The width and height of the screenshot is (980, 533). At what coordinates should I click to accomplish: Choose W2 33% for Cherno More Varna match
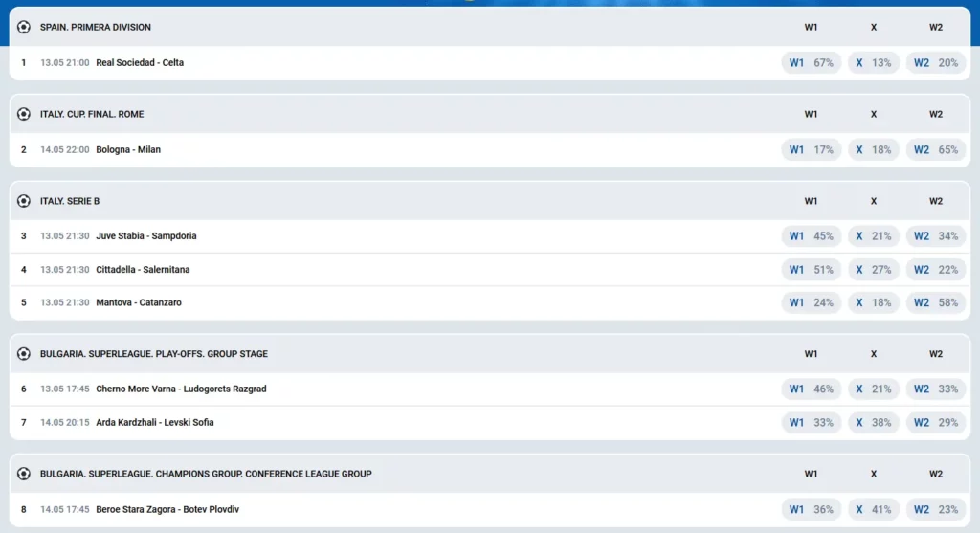tap(936, 389)
